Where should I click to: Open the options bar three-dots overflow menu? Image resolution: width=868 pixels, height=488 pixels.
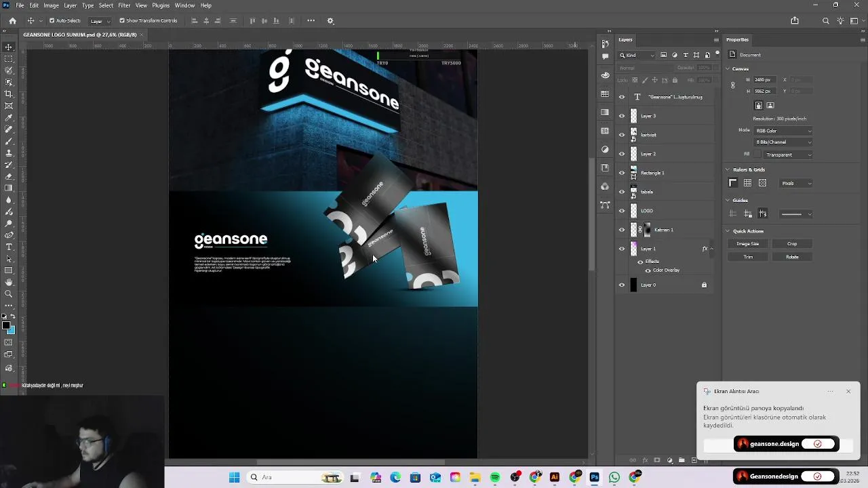(311, 20)
